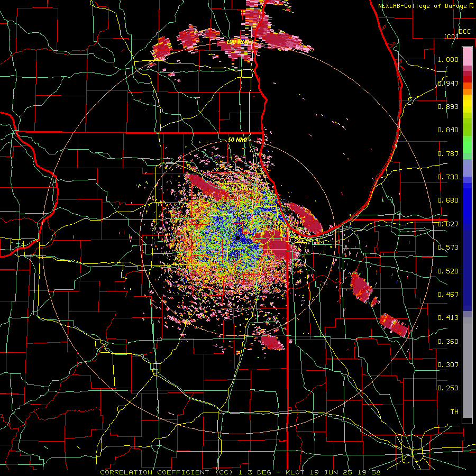The image size is (476, 476).
Task: Click the NEXLAB-College of DuPage label
Action: [422, 6]
